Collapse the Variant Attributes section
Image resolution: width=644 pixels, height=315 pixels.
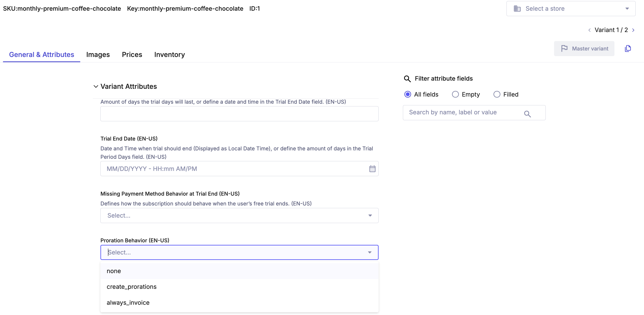click(x=96, y=86)
